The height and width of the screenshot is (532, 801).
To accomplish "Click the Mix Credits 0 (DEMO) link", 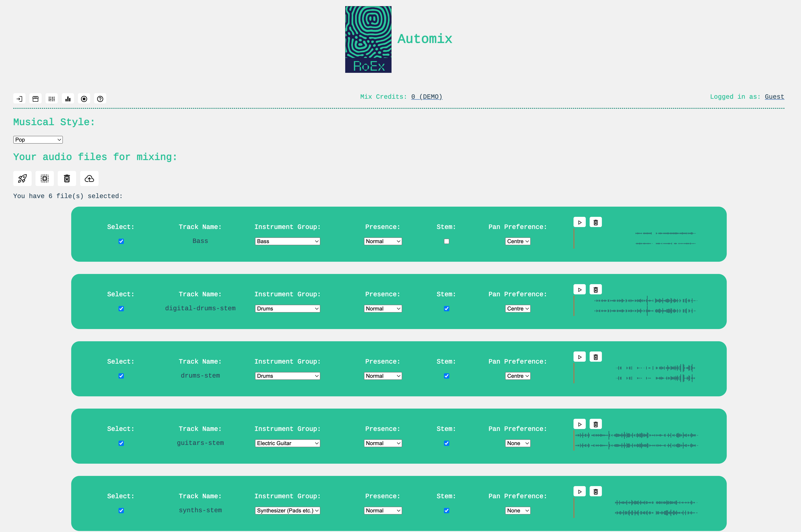I will 426,97.
